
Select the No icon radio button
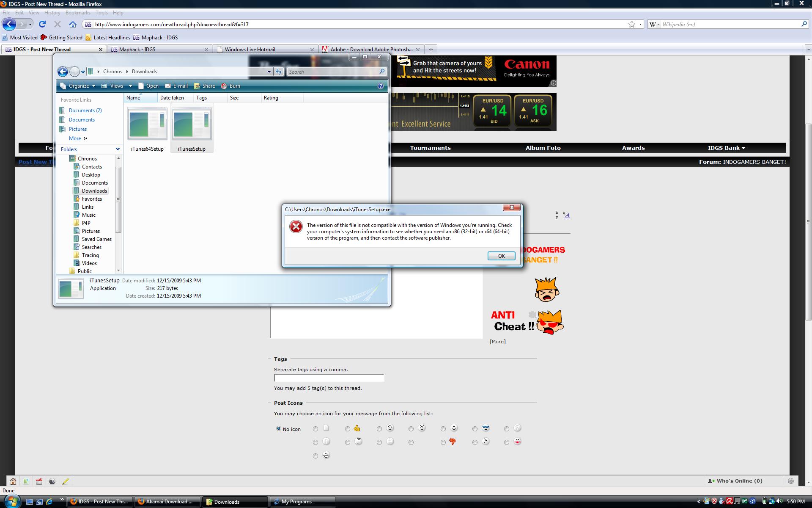(278, 428)
